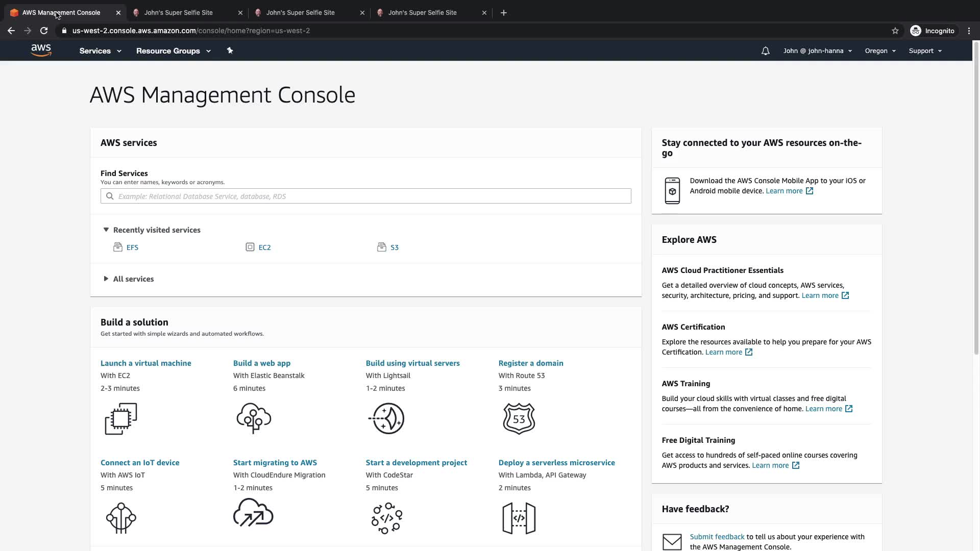Viewport: 980px width, 551px height.
Task: Click the AWS logo home icon
Action: (41, 50)
